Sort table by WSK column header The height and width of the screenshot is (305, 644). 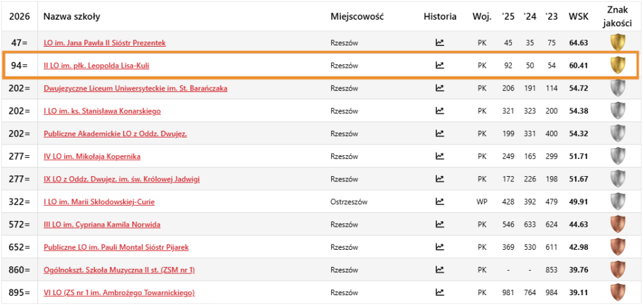578,16
